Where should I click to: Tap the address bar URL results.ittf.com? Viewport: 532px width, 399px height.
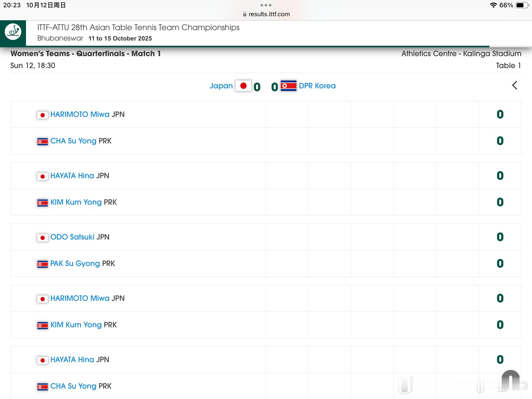coord(269,14)
